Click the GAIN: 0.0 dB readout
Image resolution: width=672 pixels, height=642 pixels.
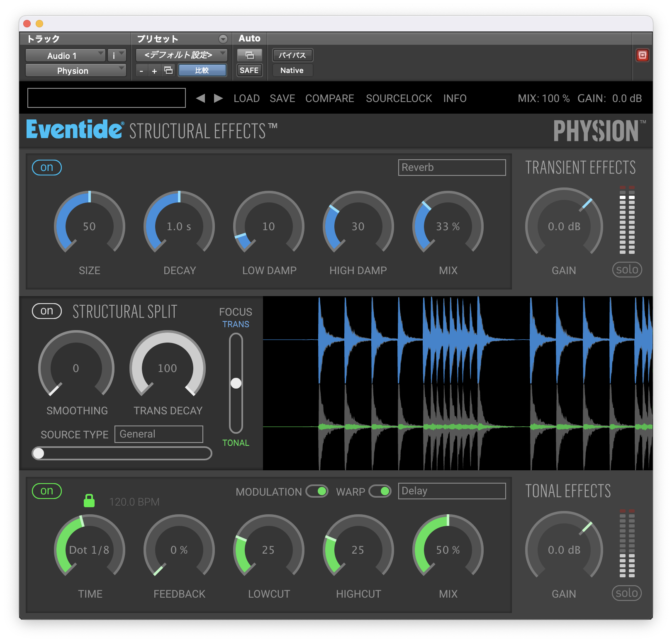[x=610, y=98]
